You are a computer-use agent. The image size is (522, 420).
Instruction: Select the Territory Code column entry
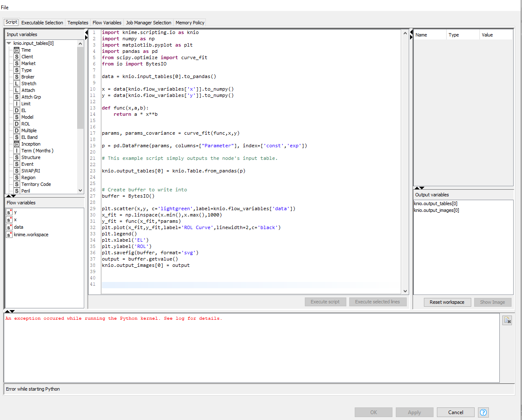click(x=36, y=184)
